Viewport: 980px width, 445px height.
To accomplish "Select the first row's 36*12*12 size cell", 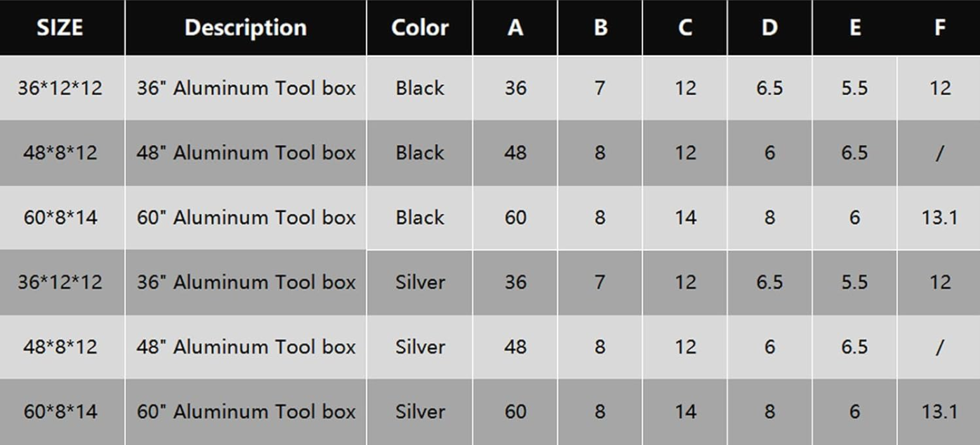I will pos(60,88).
